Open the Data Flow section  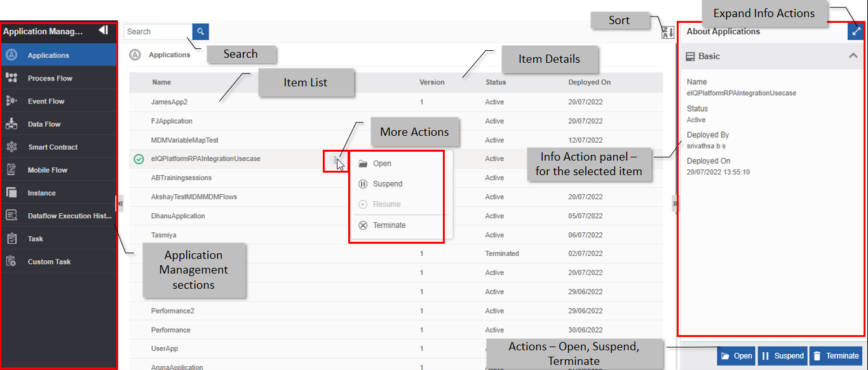point(58,124)
